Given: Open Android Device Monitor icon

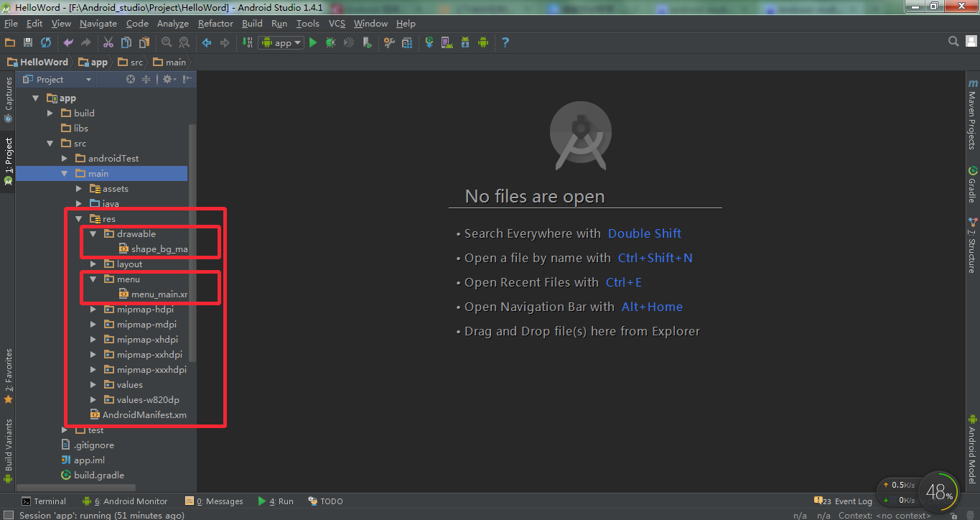Looking at the screenshot, I should (x=483, y=42).
